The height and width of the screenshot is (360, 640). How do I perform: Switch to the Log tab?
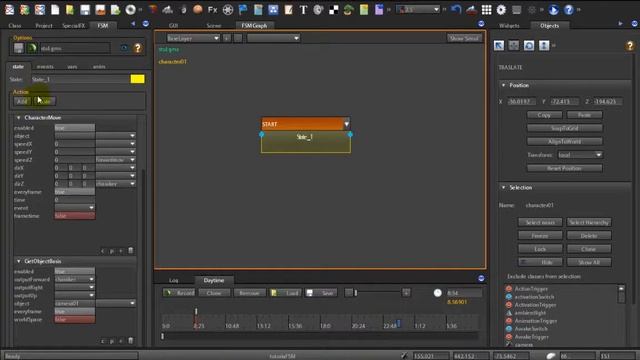(x=173, y=280)
